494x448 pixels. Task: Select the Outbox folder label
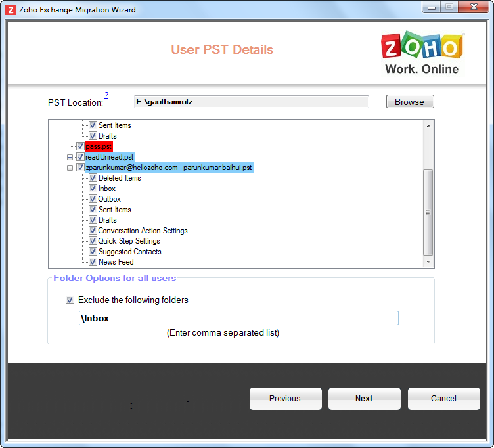tap(109, 199)
